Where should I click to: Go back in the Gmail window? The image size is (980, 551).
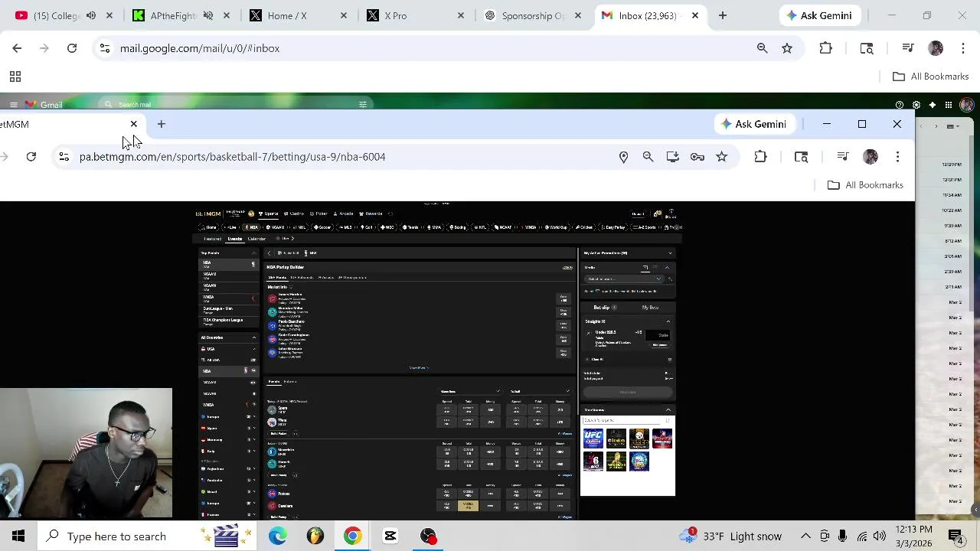pyautogui.click(x=17, y=48)
